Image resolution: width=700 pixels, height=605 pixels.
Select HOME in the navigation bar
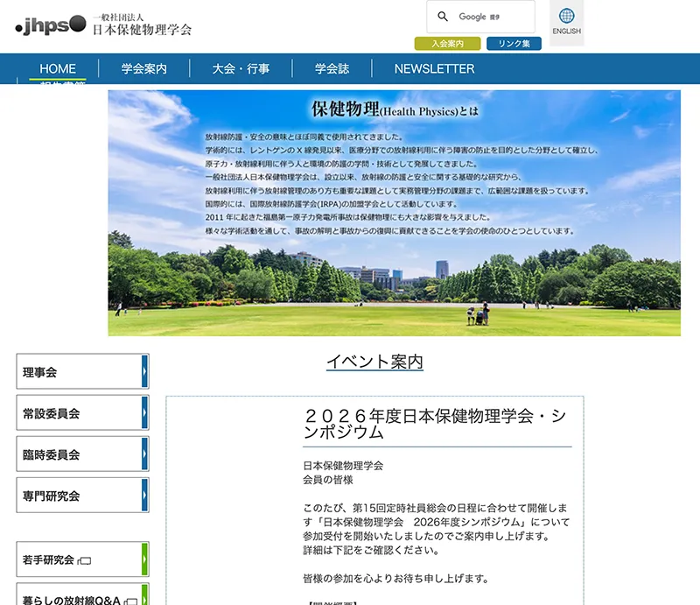pyautogui.click(x=58, y=68)
